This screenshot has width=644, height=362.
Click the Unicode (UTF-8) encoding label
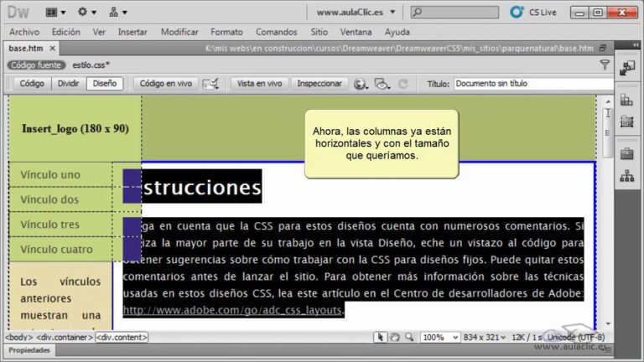pyautogui.click(x=576, y=338)
